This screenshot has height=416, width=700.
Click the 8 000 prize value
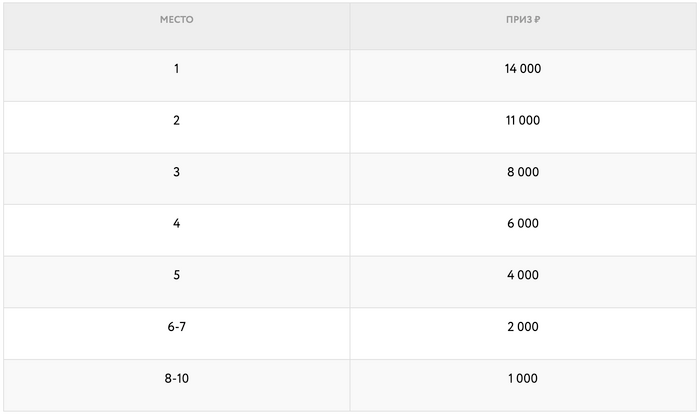click(x=523, y=172)
